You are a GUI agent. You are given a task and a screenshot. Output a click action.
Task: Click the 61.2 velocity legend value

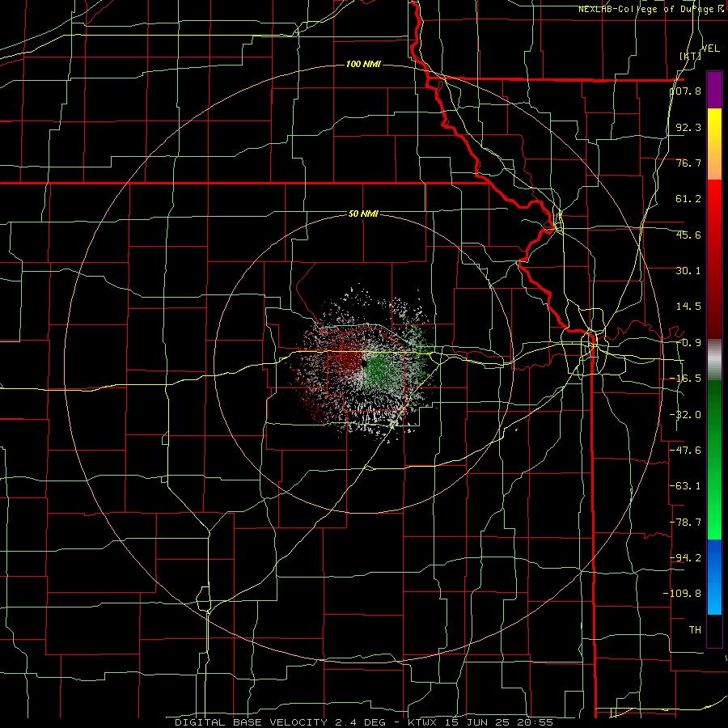688,199
